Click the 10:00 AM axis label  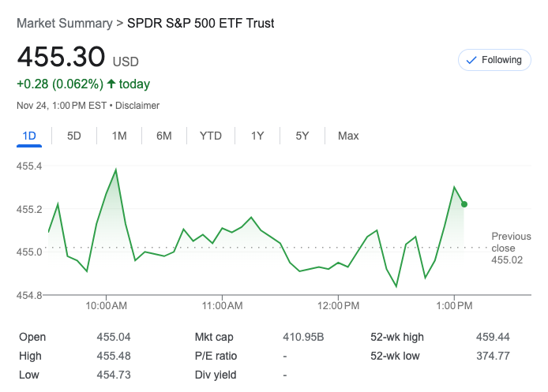pyautogui.click(x=107, y=306)
